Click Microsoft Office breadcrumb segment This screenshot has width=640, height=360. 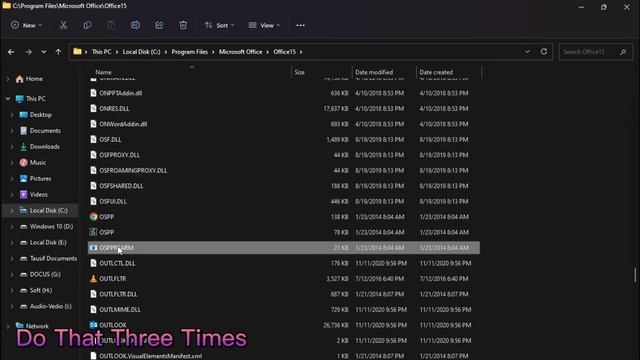pos(240,52)
